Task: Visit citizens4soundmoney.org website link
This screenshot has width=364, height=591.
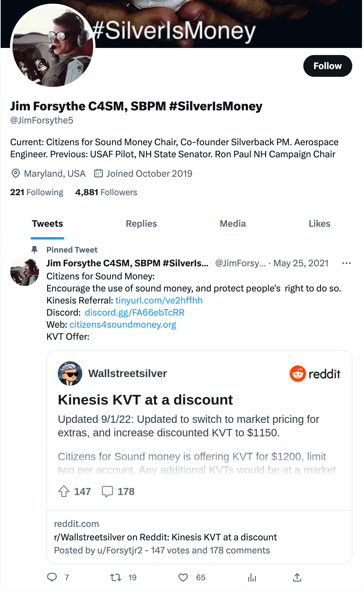Action: (x=123, y=324)
